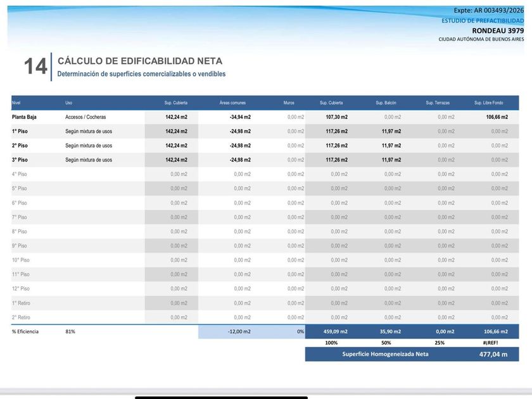
Task: Click the 'Uso' column header
Action: tap(68, 103)
